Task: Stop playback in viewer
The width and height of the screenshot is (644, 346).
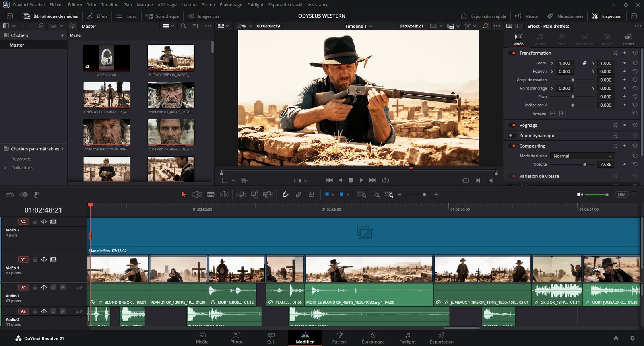Action: pos(351,180)
